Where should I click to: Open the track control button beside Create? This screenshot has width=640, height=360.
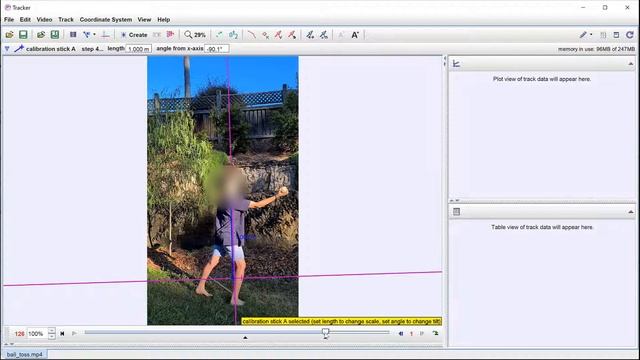click(x=157, y=35)
